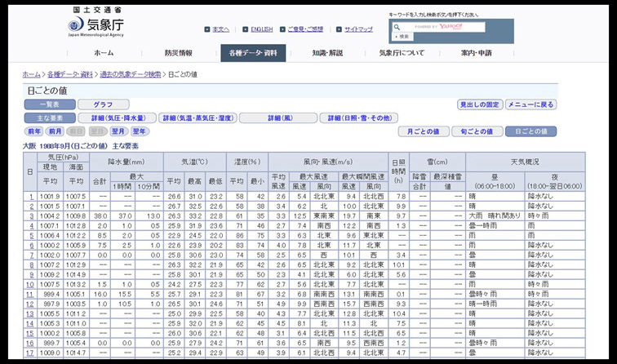Go to 翌年 next year
This screenshot has width=617, height=364.
(140, 131)
